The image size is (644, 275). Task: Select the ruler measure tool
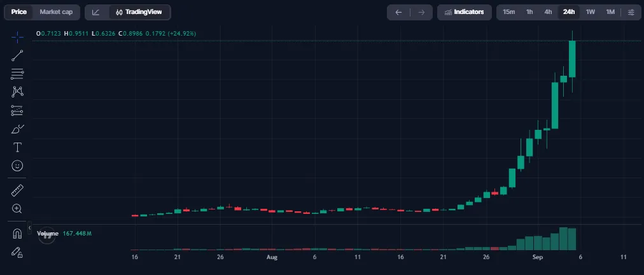tap(17, 190)
